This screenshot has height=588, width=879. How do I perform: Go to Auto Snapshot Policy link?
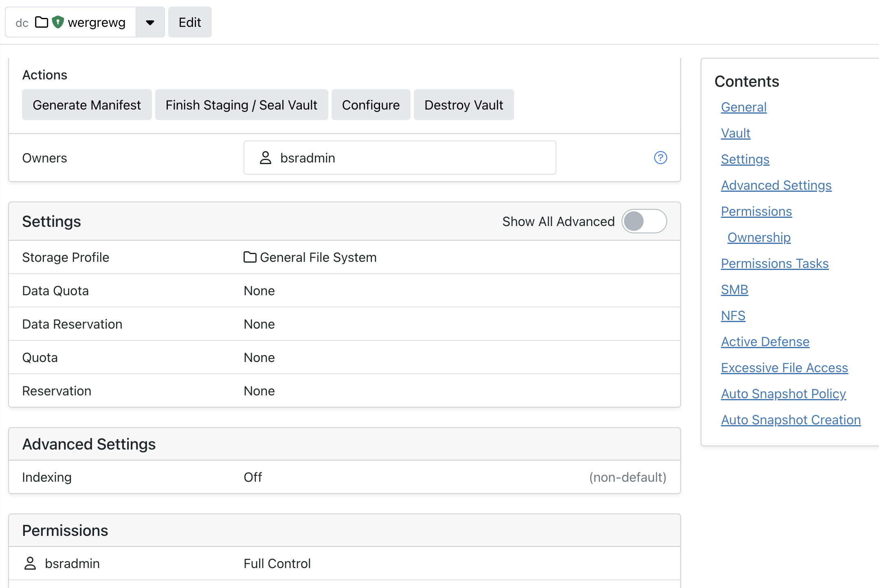coord(783,394)
